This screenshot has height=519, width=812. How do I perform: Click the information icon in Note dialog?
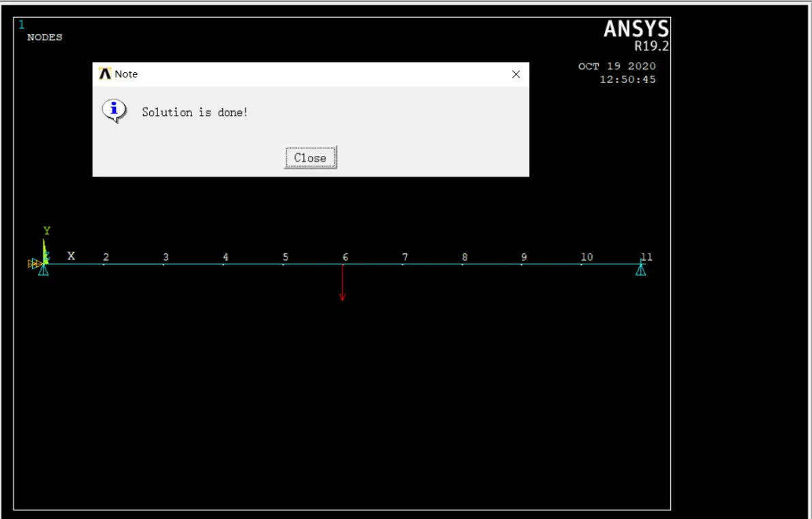click(x=114, y=111)
